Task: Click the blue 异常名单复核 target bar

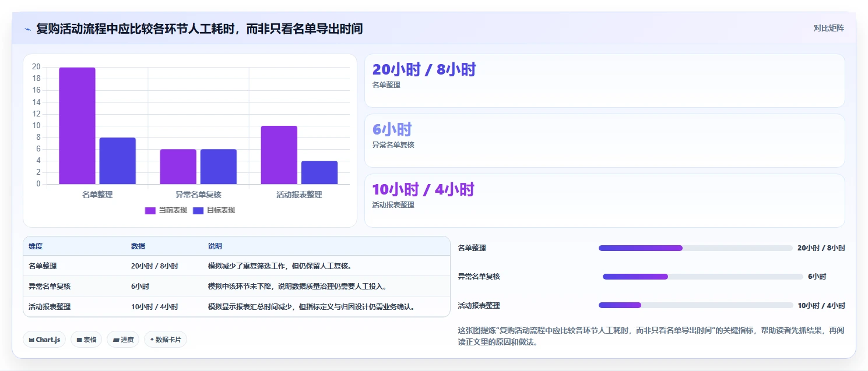Action: (x=218, y=167)
